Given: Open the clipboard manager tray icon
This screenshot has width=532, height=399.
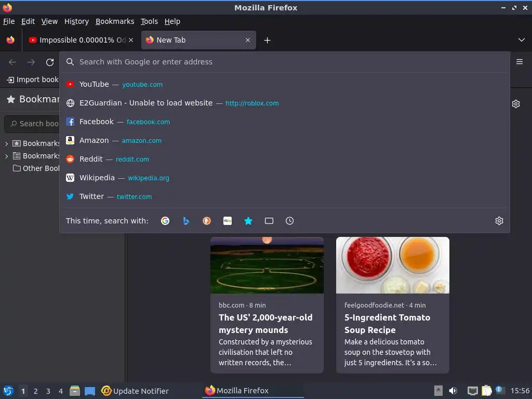Looking at the screenshot, I should point(486,391).
